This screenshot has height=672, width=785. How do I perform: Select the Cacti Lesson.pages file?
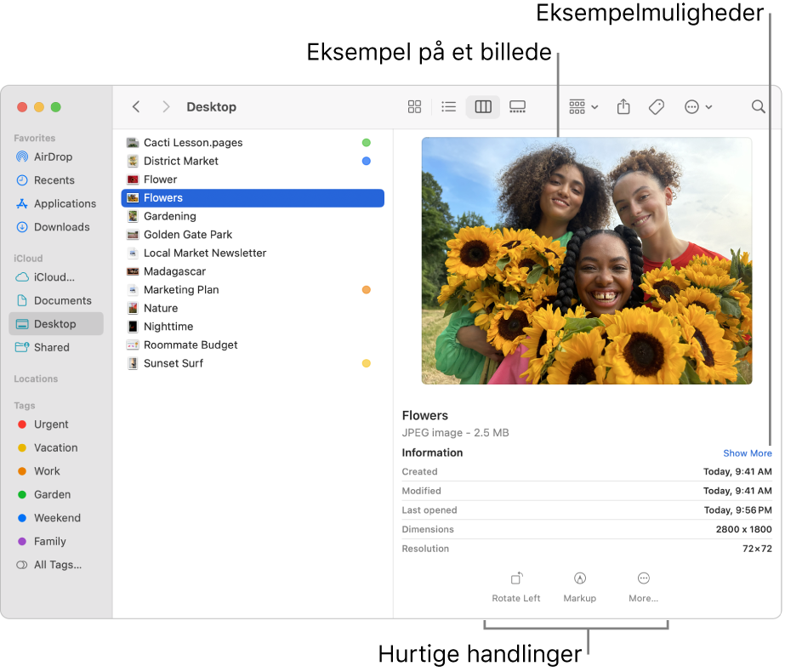point(253,143)
